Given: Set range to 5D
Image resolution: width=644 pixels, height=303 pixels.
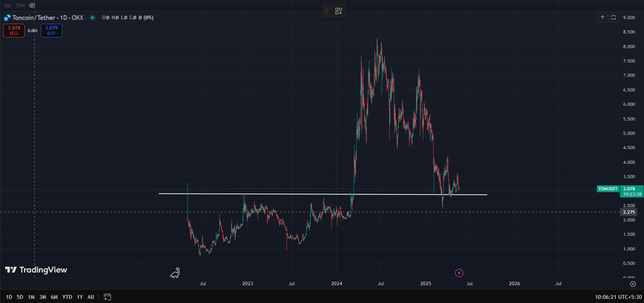Looking at the screenshot, I should click(19, 297).
